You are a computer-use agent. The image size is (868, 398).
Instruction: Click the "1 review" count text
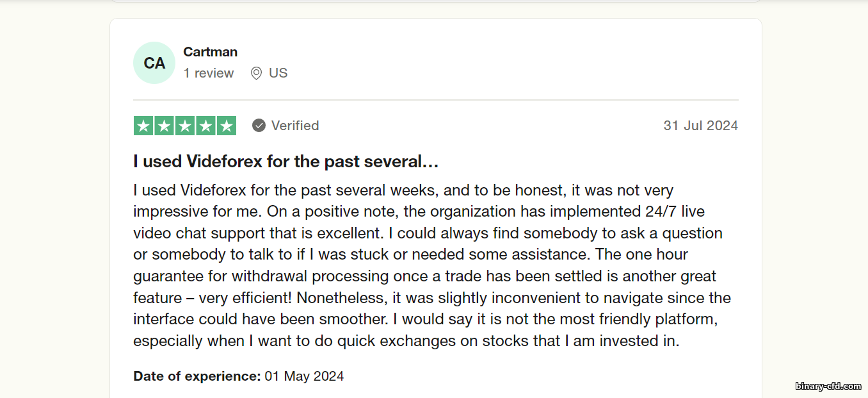[x=209, y=74]
